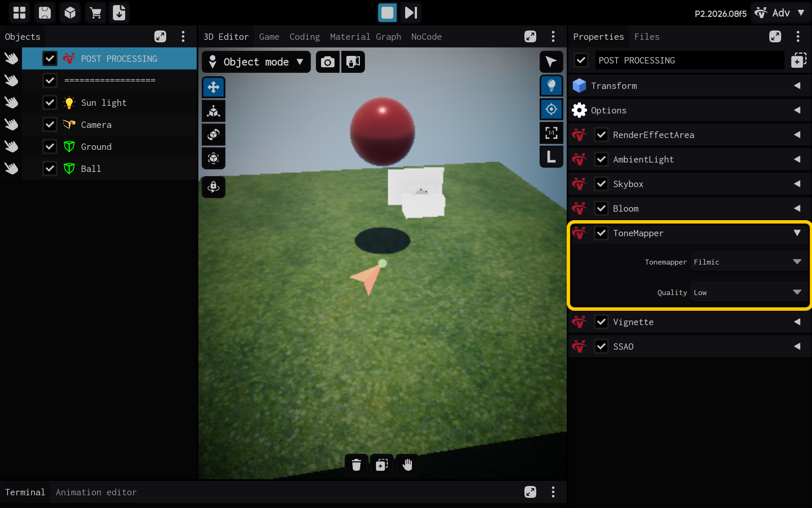The height and width of the screenshot is (508, 812).
Task: Toggle the target focus icon
Action: tap(551, 110)
